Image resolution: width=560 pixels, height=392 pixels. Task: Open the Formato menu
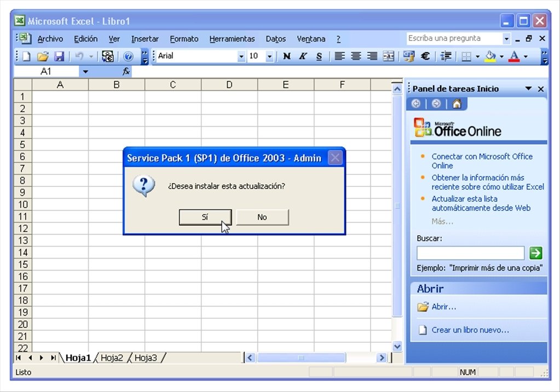point(184,39)
